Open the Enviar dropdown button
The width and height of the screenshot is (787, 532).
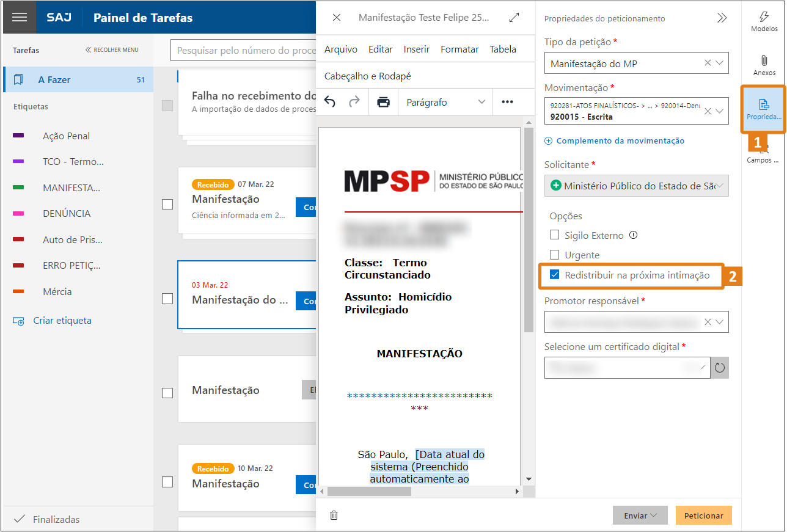pyautogui.click(x=640, y=516)
